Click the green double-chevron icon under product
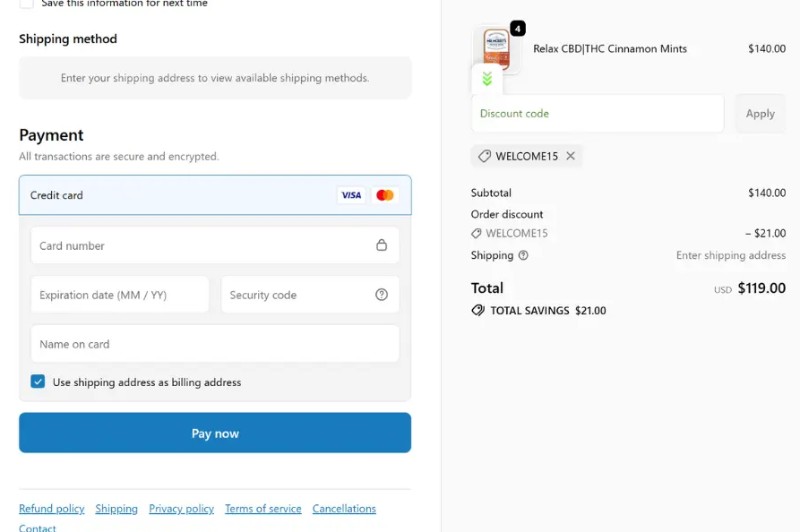The width and height of the screenshot is (800, 532). click(487, 79)
